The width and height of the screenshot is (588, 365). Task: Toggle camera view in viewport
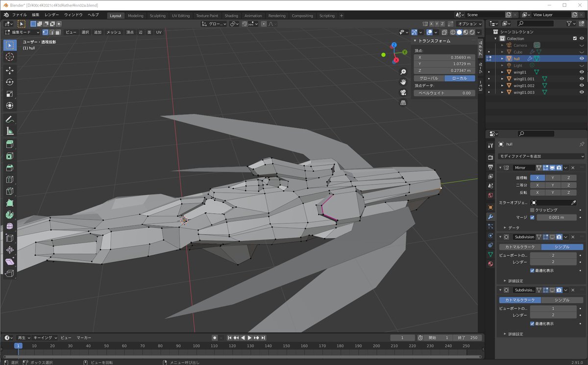[403, 92]
